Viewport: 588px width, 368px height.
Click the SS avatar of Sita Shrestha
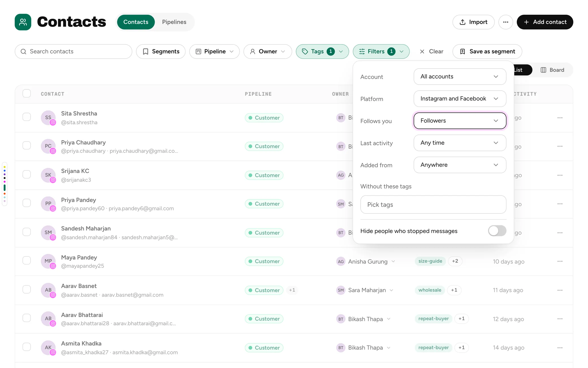[48, 117]
